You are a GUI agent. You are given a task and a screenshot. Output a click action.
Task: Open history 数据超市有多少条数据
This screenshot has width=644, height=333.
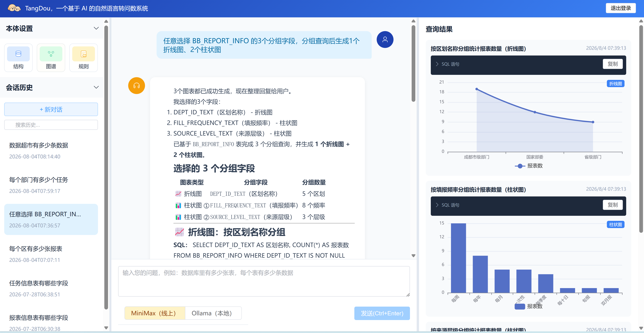click(51, 150)
